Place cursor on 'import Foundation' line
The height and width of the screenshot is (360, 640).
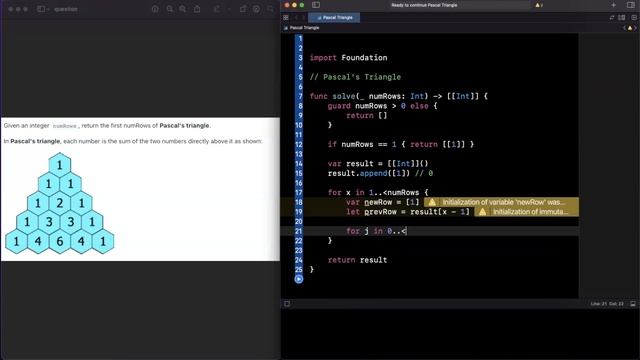pyautogui.click(x=349, y=58)
